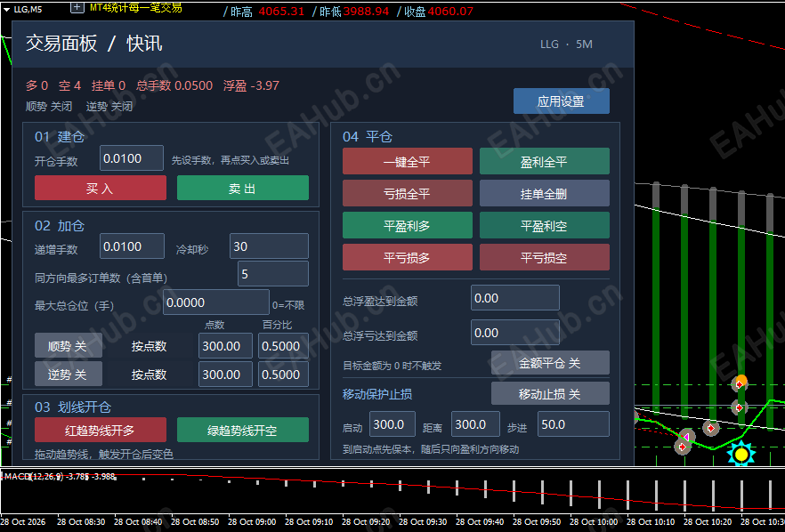The height and width of the screenshot is (532, 785).
Task: Enable the 金额平仓 关 toggle
Action: tap(550, 363)
